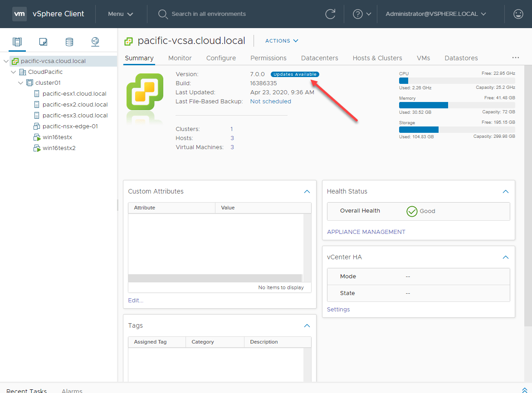Screen dimensions: 532x393
Task: Click cluster01 cluster icon in tree
Action: coord(30,83)
